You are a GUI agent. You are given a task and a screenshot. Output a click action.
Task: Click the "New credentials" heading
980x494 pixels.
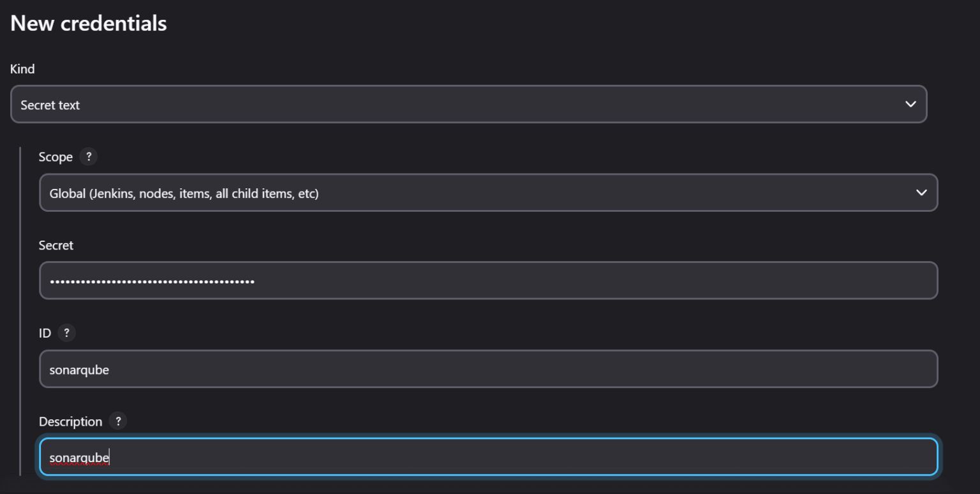point(88,23)
